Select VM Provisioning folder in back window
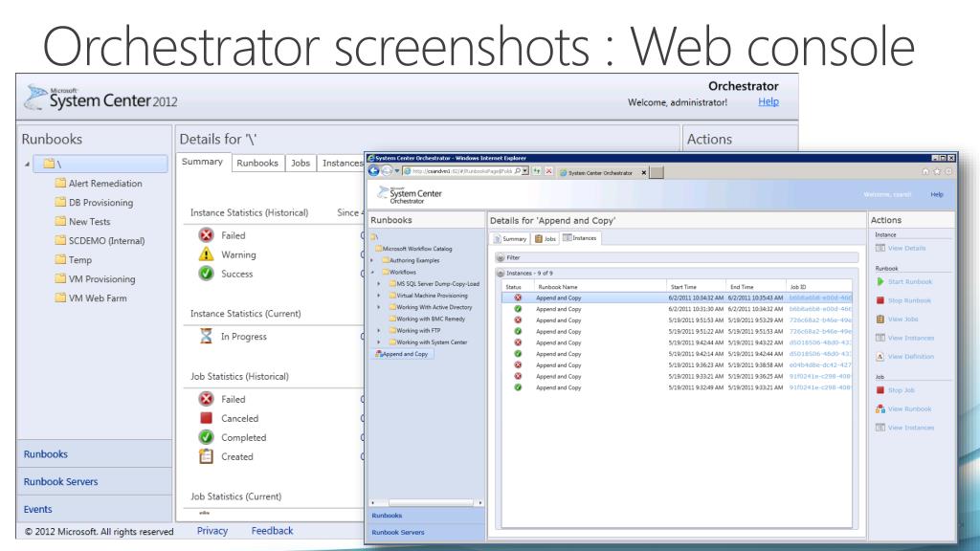Screen dimensions: 980x551 (95, 279)
